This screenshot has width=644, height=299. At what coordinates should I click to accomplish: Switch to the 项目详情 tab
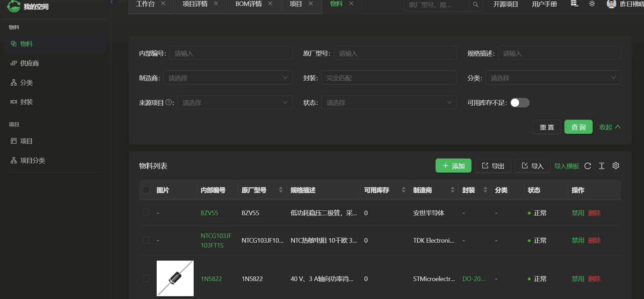click(x=195, y=4)
